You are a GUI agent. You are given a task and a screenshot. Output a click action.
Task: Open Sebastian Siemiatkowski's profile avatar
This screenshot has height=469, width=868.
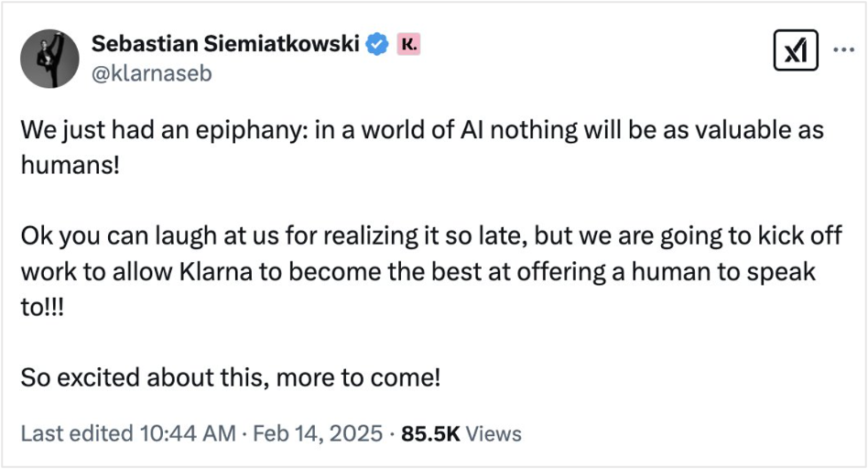click(x=50, y=58)
